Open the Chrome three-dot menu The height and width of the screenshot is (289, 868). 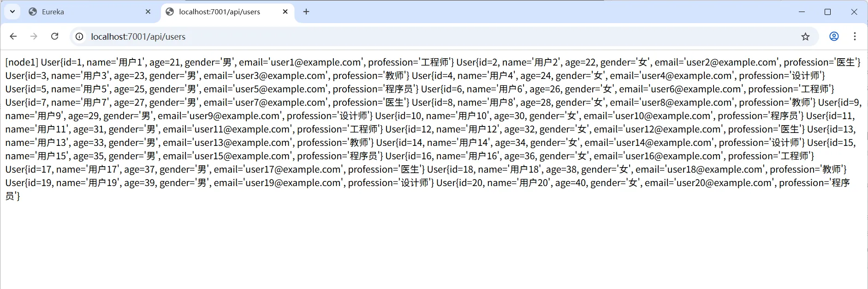coord(855,36)
